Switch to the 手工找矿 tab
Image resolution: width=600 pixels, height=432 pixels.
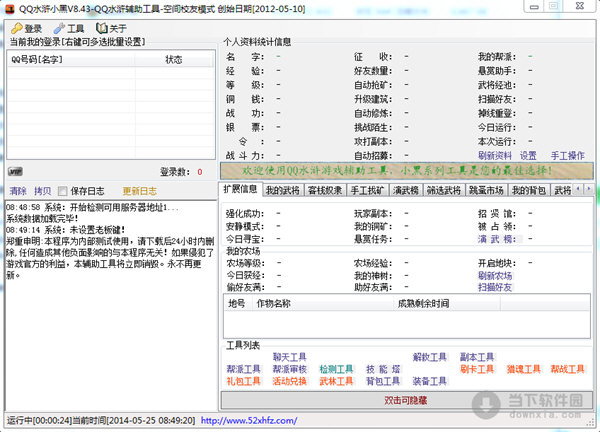coord(368,190)
